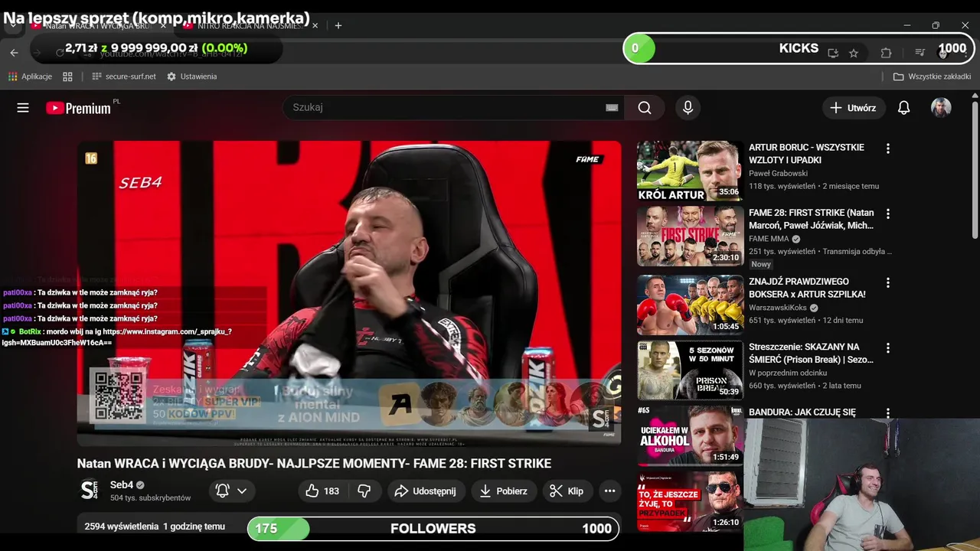The width and height of the screenshot is (980, 551).
Task: Open Wszystkie zakładki folder
Action: pos(932,77)
